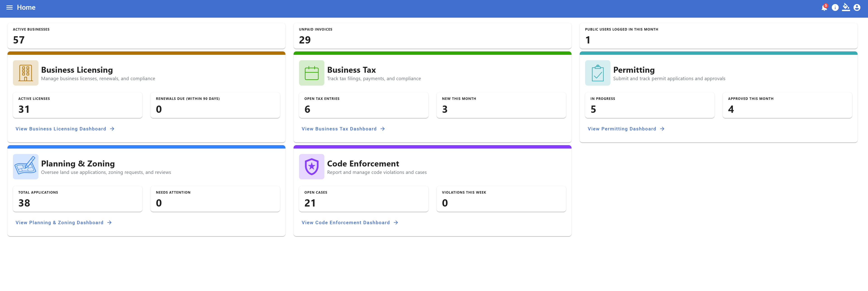The image size is (868, 291).
Task: Click the Open Cases count card
Action: 363,199
